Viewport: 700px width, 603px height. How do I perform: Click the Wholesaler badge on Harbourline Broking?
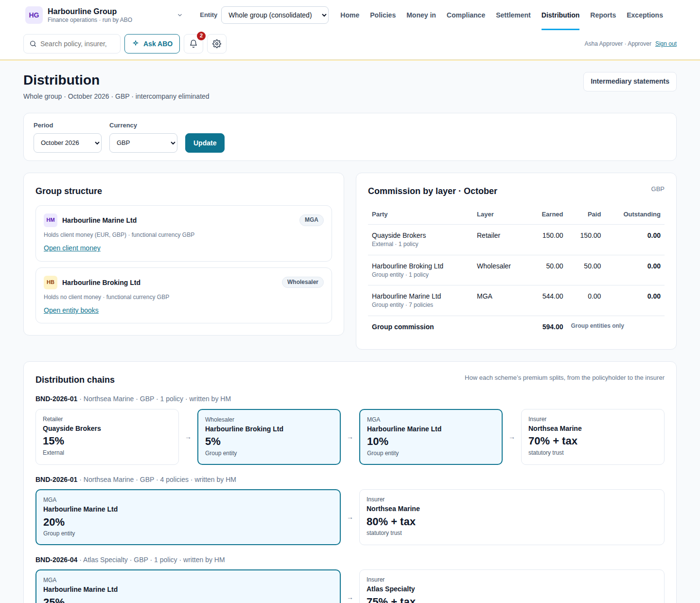303,282
